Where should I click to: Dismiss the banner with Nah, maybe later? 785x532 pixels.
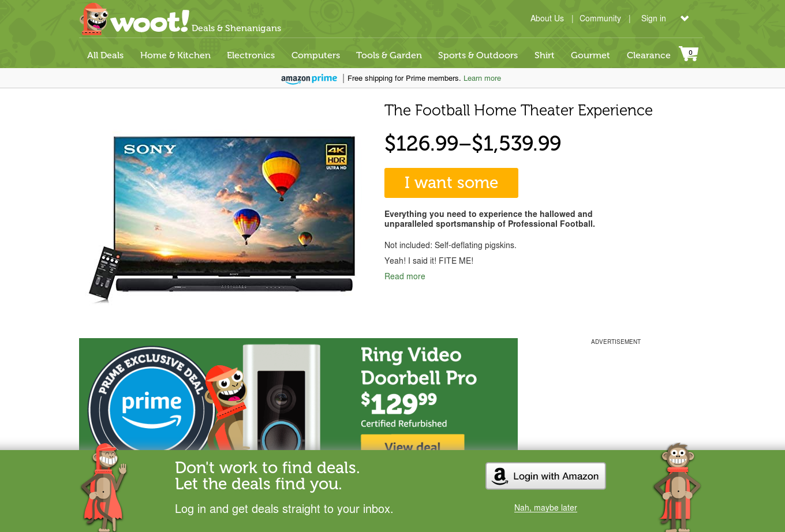545,508
